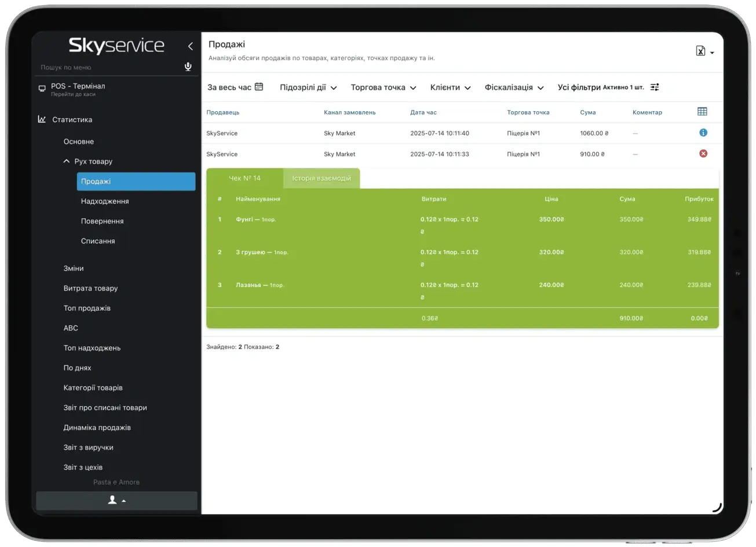Click blue info icon on 1060.00 row

[703, 133]
